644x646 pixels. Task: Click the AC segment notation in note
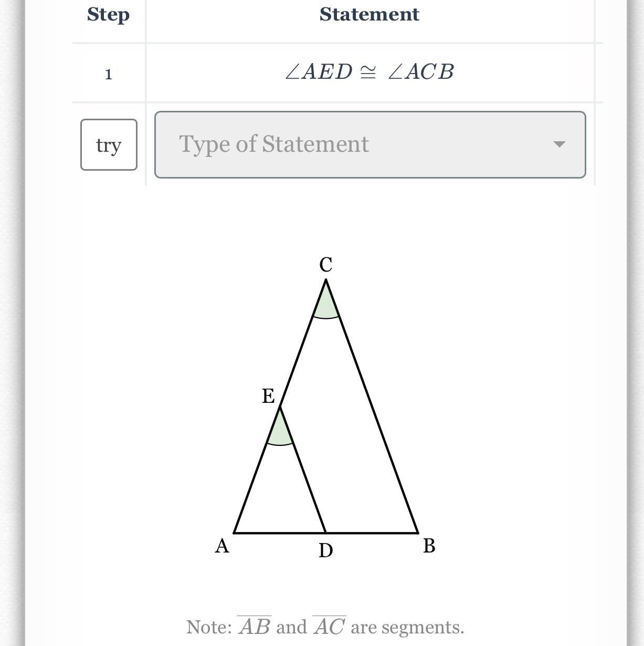click(x=329, y=627)
